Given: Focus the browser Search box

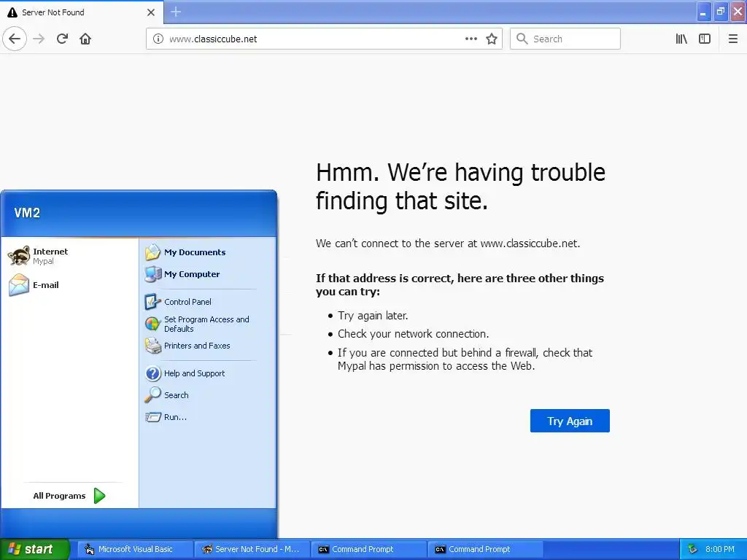Looking at the screenshot, I should 565,39.
